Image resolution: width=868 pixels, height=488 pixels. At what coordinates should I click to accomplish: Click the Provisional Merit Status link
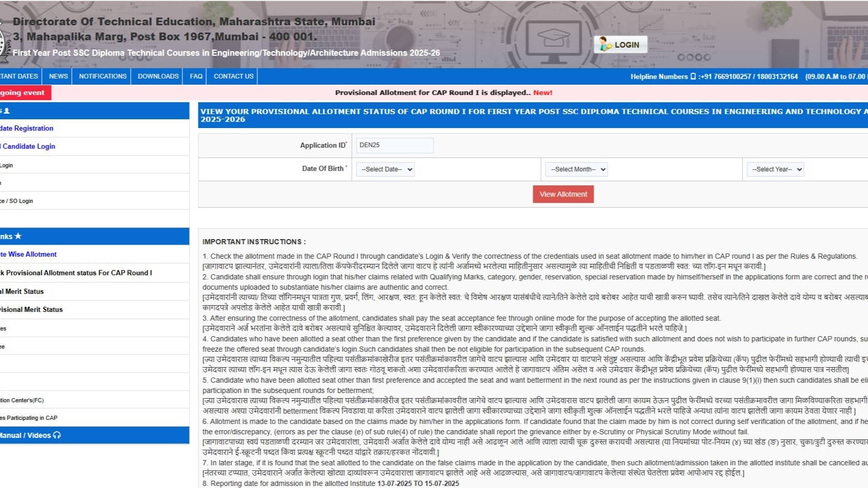[31, 309]
